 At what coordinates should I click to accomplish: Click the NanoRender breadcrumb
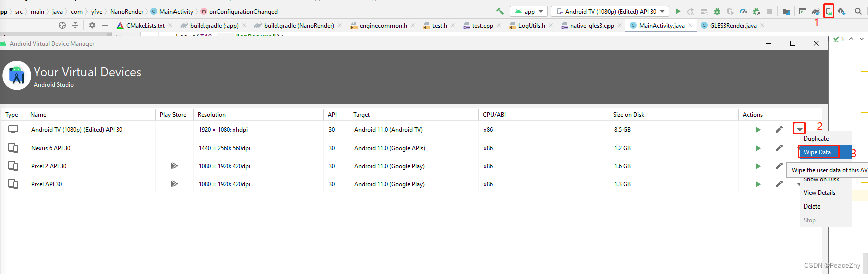[127, 11]
